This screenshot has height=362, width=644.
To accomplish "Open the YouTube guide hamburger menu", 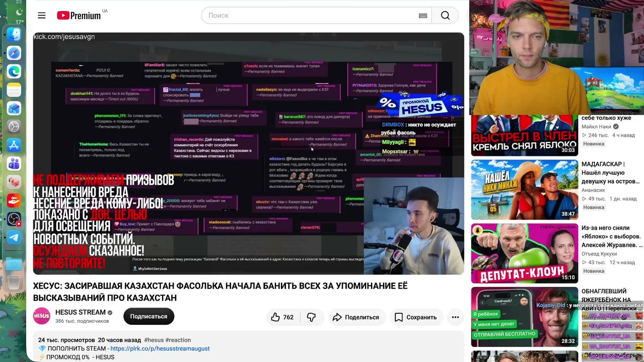I will click(42, 16).
